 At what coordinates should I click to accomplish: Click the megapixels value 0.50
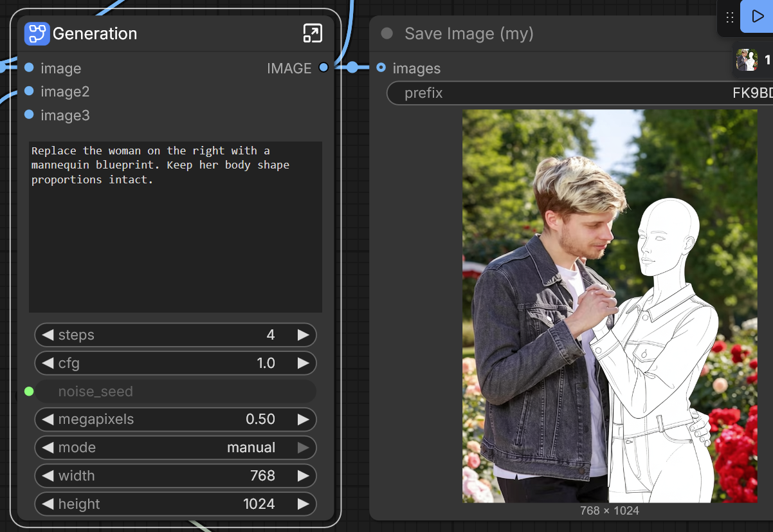coord(260,419)
